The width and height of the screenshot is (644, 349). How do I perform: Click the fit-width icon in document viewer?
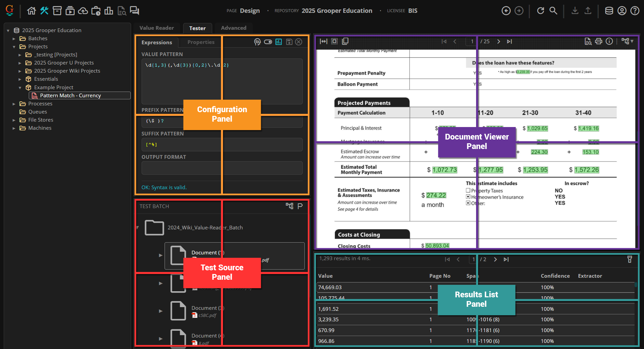(323, 41)
